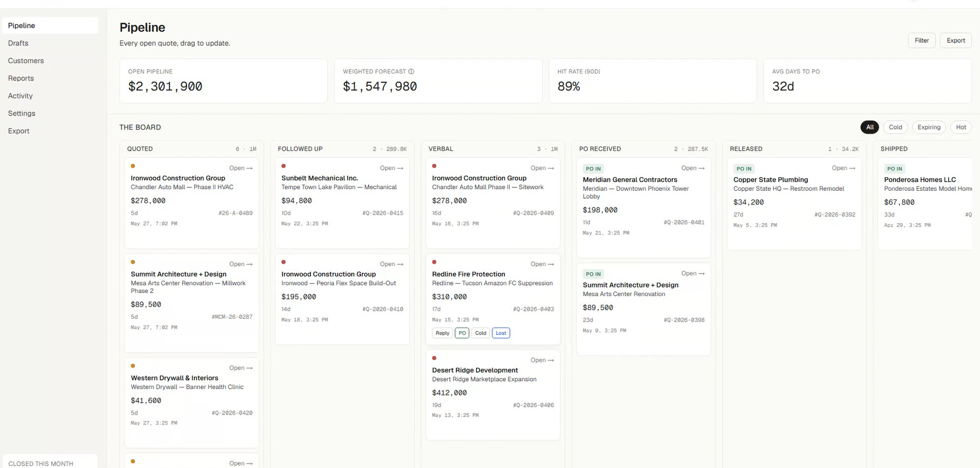
Task: Open Reports from the sidebar
Action: (21, 78)
